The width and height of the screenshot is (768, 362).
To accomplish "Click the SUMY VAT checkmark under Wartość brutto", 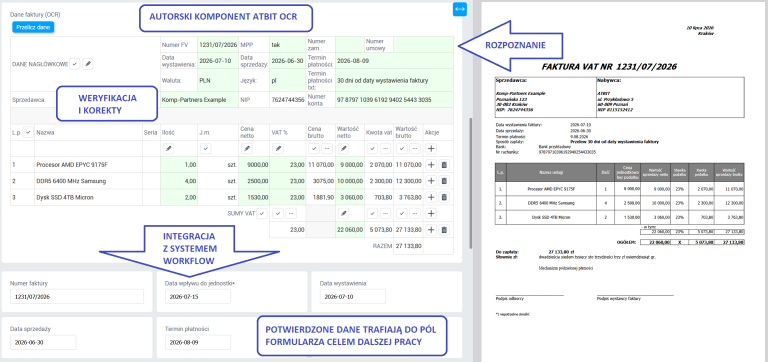I will tap(402, 213).
